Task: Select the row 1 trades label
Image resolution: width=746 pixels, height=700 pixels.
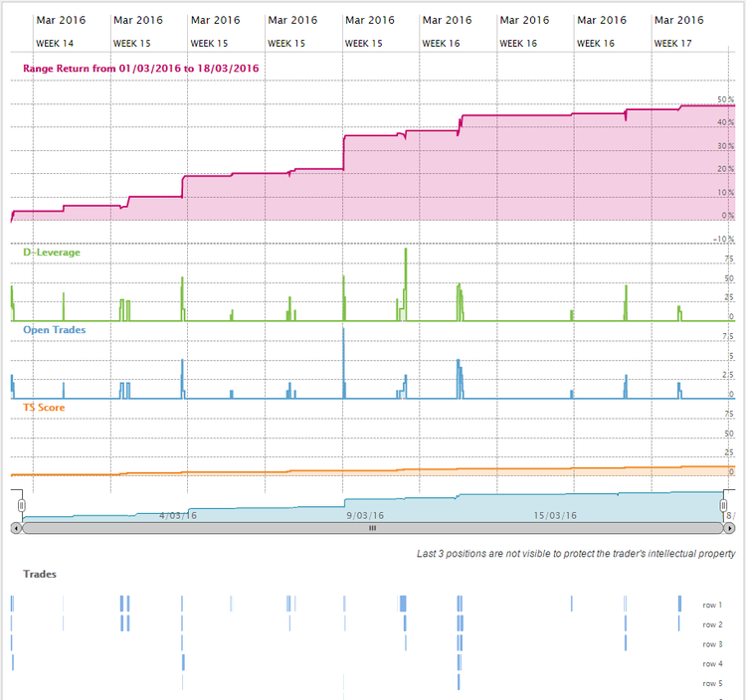Action: click(712, 605)
